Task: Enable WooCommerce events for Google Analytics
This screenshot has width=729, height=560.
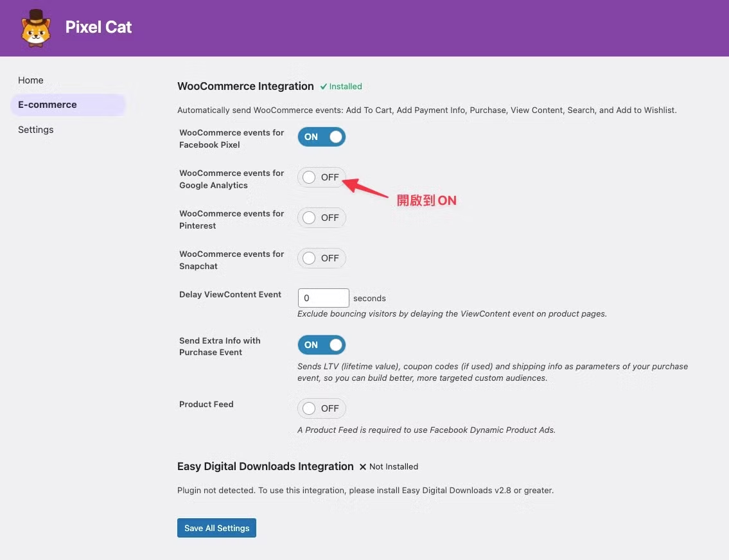Action: [322, 177]
